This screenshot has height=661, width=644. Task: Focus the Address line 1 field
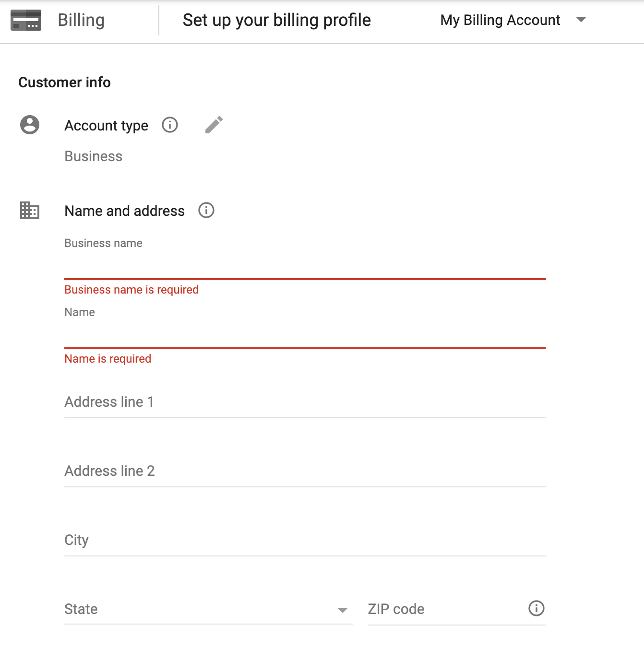tap(305, 402)
